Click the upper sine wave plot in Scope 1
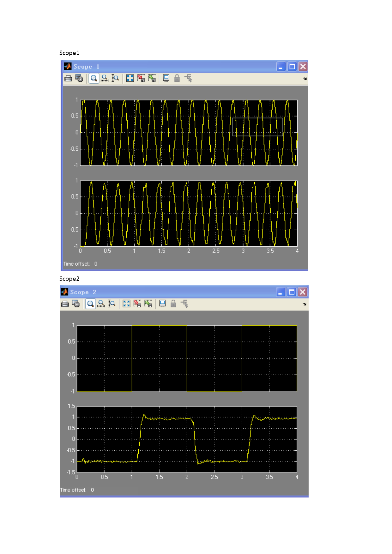The image size is (392, 554). (x=189, y=133)
